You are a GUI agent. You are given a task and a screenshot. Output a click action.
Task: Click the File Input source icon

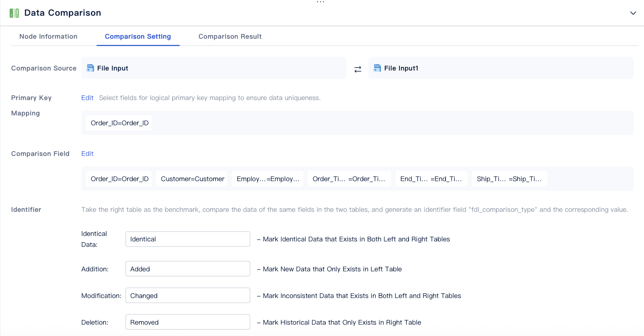[x=90, y=68]
